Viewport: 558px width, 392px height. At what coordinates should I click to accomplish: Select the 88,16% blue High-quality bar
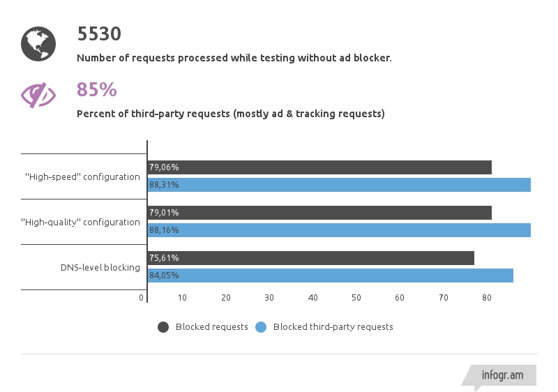point(339,230)
